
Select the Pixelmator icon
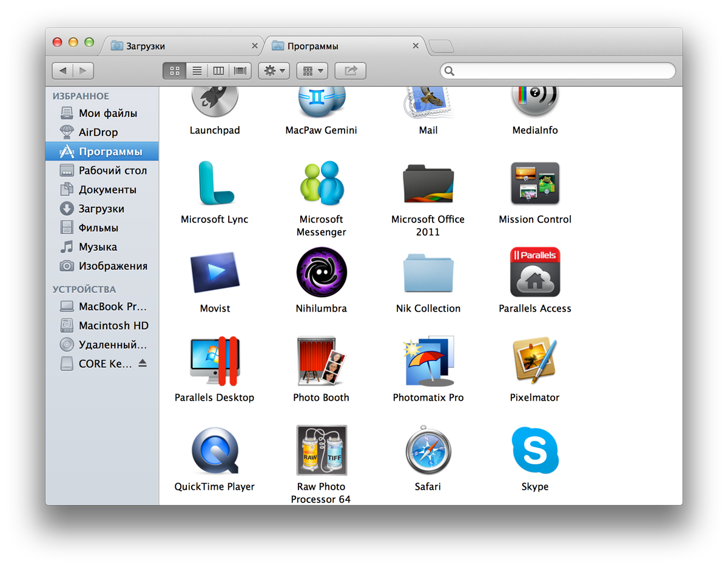pyautogui.click(x=534, y=362)
